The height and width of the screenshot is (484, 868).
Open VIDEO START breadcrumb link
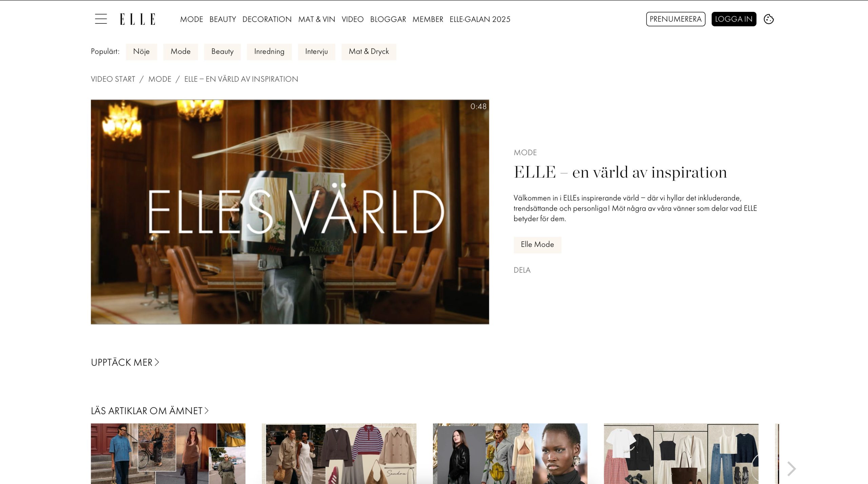coord(113,79)
